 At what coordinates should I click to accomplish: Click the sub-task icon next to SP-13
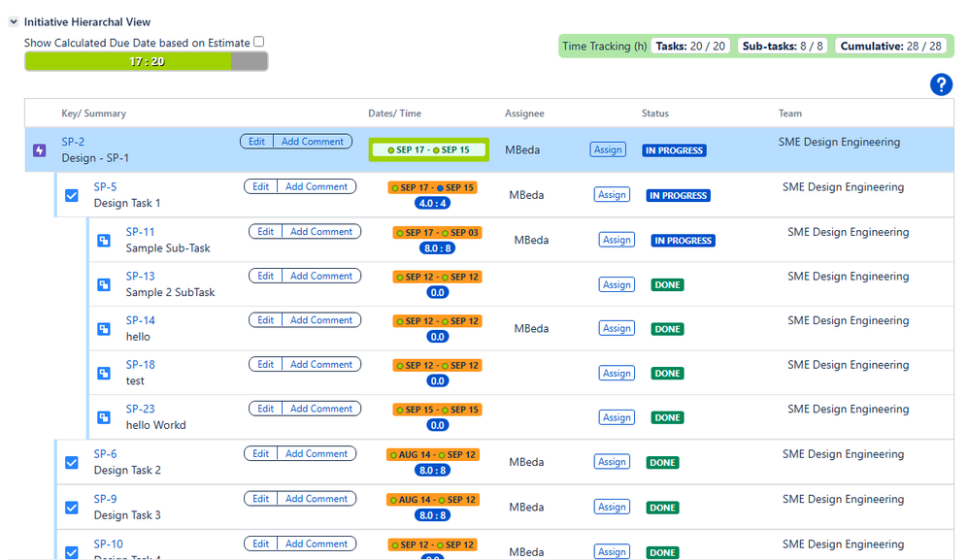click(104, 284)
